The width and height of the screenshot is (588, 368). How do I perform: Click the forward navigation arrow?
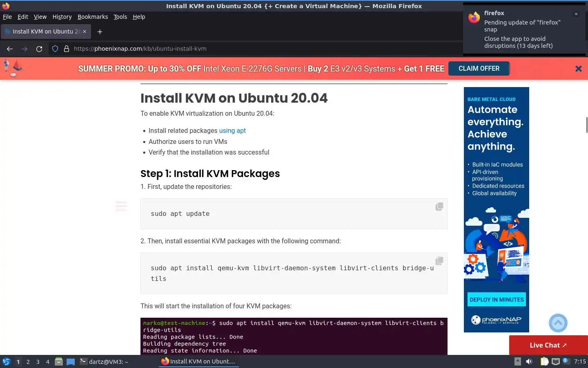[x=24, y=49]
